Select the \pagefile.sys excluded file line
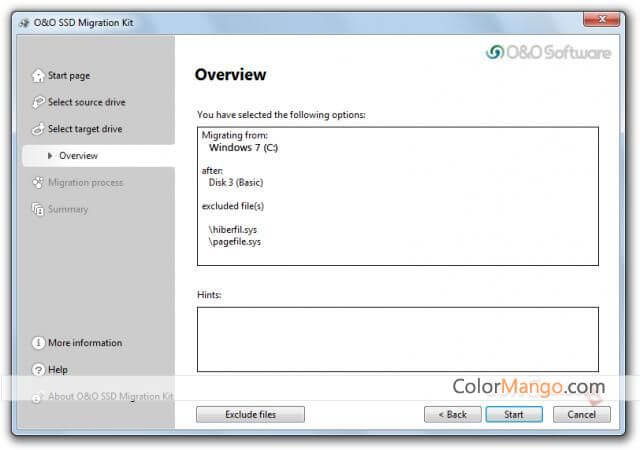The image size is (640, 450). click(236, 241)
